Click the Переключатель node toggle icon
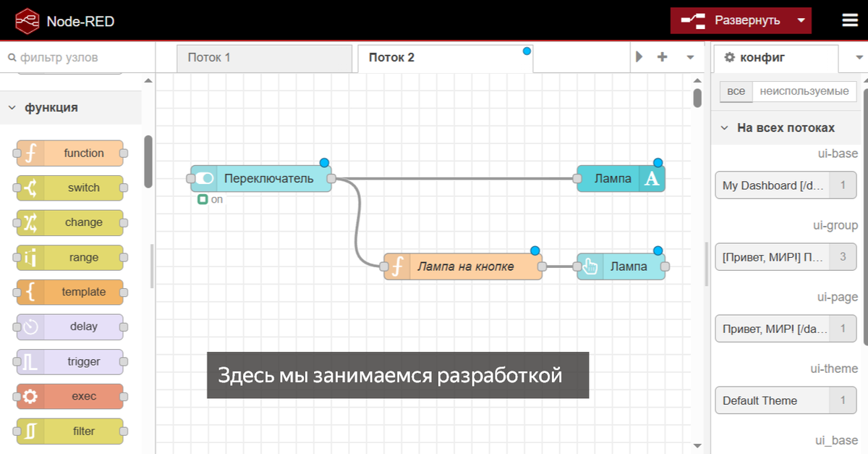The width and height of the screenshot is (868, 454). pos(205,178)
